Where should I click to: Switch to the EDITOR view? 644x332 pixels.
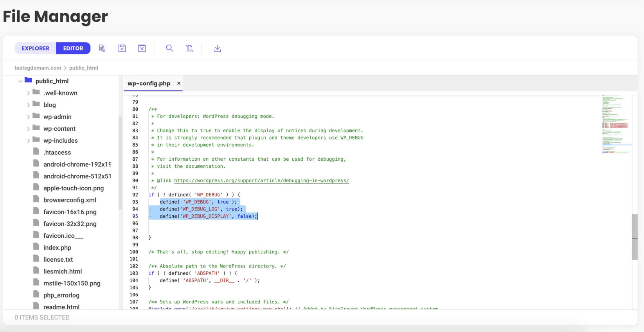coord(73,48)
